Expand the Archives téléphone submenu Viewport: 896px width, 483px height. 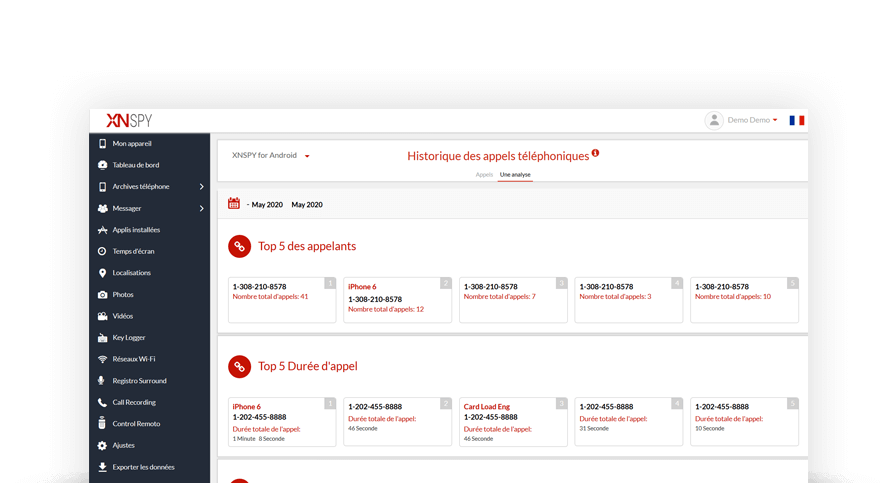(201, 187)
